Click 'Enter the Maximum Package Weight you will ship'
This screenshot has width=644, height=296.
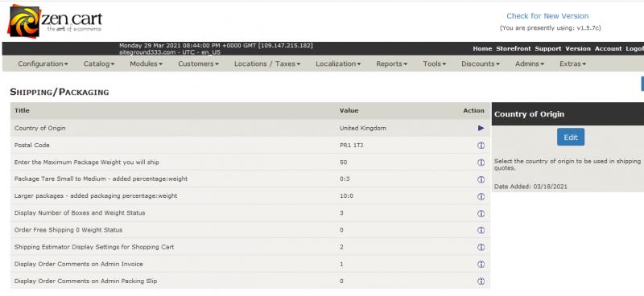click(x=87, y=162)
